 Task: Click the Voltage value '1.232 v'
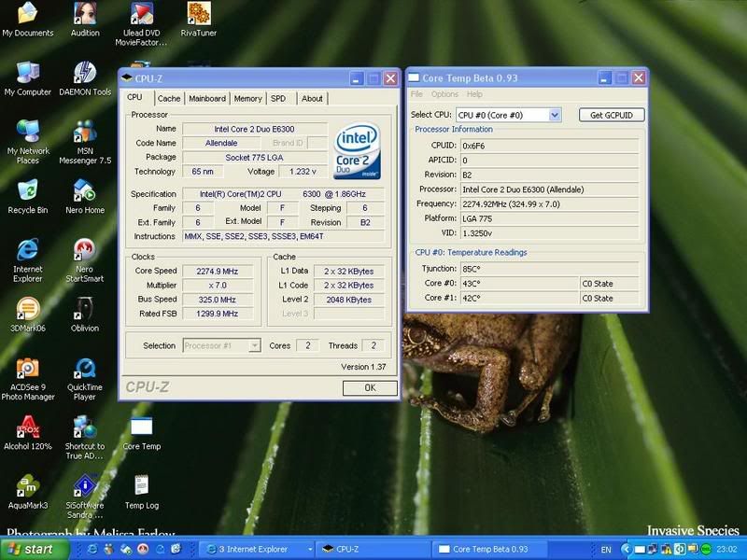[303, 172]
